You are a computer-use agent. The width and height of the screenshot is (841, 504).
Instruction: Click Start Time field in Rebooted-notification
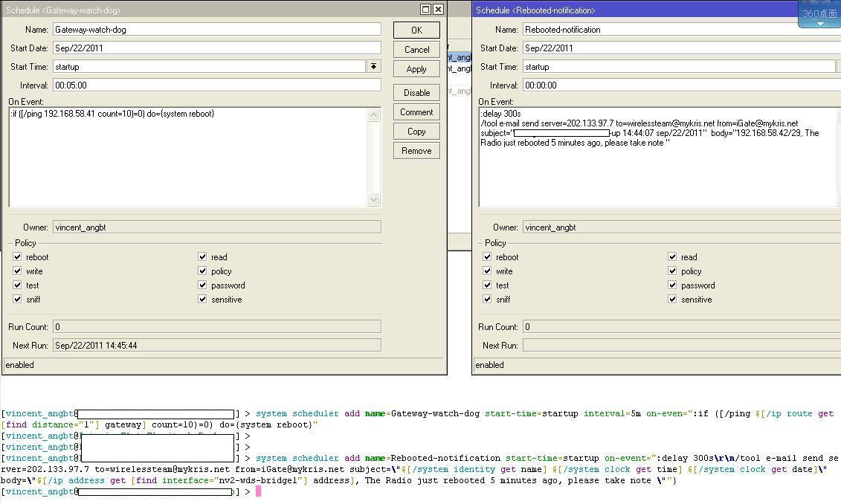(x=679, y=66)
